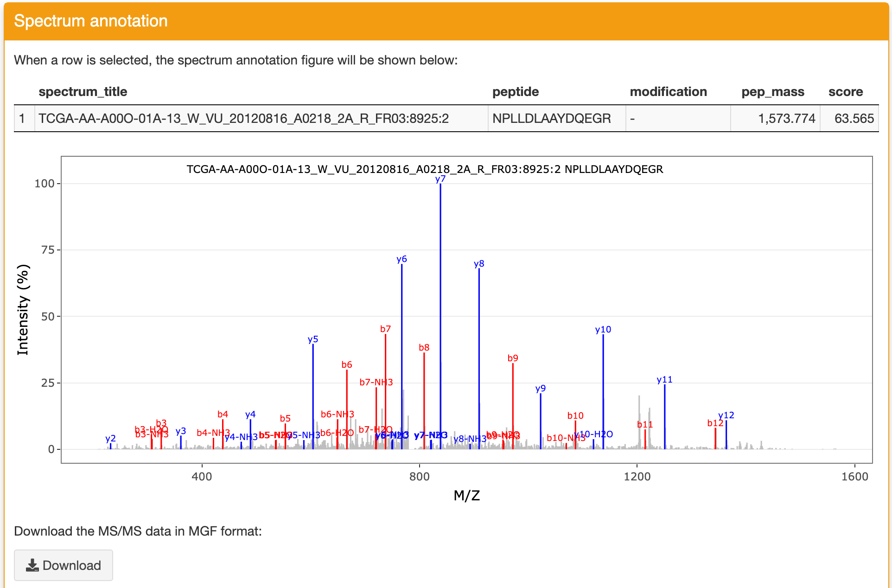Click the y10 peak label
The width and height of the screenshot is (892, 588).
point(603,330)
